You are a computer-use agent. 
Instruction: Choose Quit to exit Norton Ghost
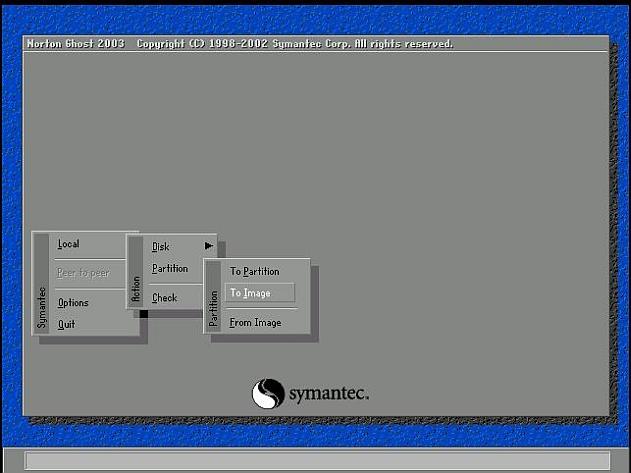tap(66, 324)
